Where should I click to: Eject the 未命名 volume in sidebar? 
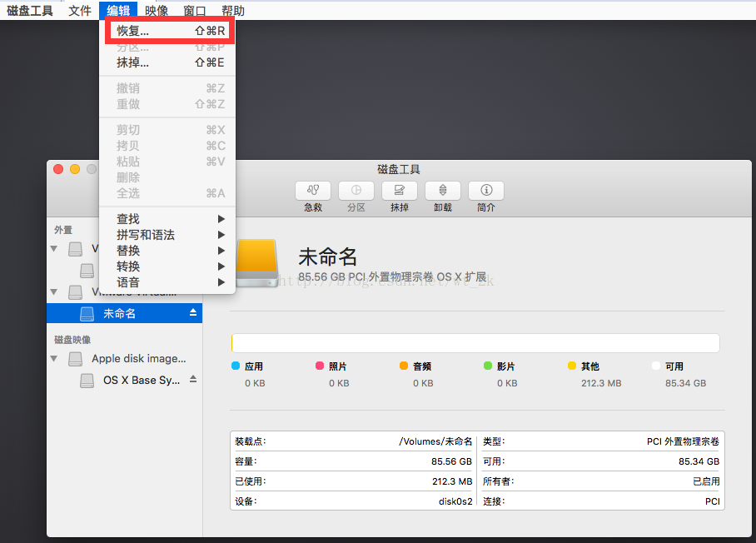coord(193,312)
